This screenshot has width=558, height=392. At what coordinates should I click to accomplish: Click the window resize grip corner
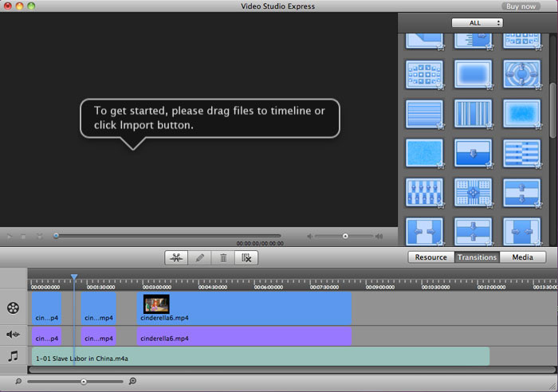(552, 386)
